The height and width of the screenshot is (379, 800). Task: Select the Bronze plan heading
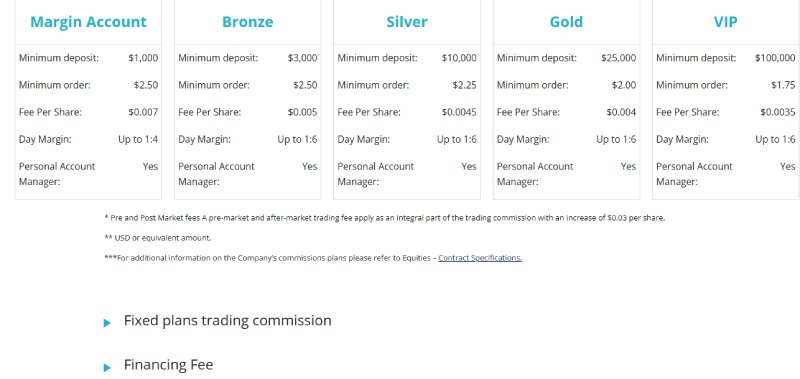tap(247, 22)
